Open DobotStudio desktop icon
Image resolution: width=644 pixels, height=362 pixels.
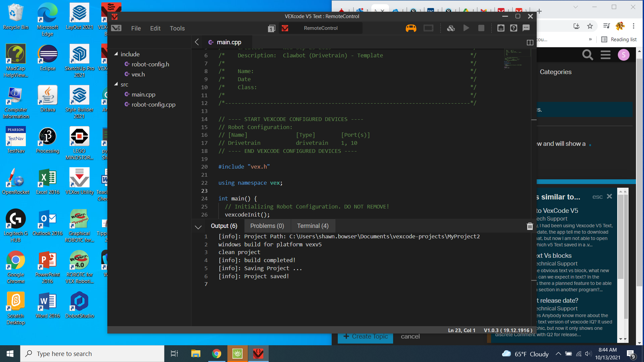pos(79,305)
